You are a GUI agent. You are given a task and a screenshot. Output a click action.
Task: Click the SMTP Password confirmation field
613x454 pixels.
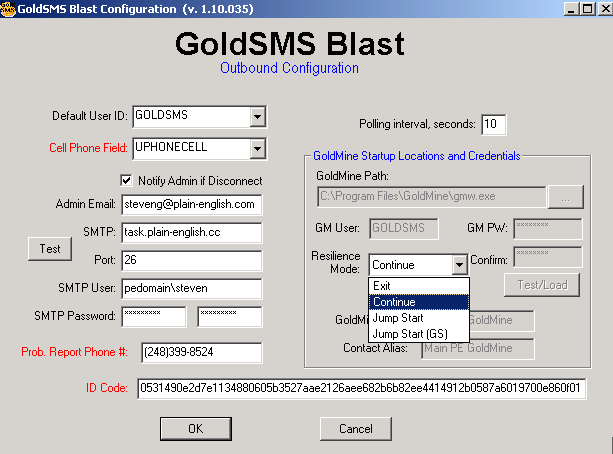(230, 317)
